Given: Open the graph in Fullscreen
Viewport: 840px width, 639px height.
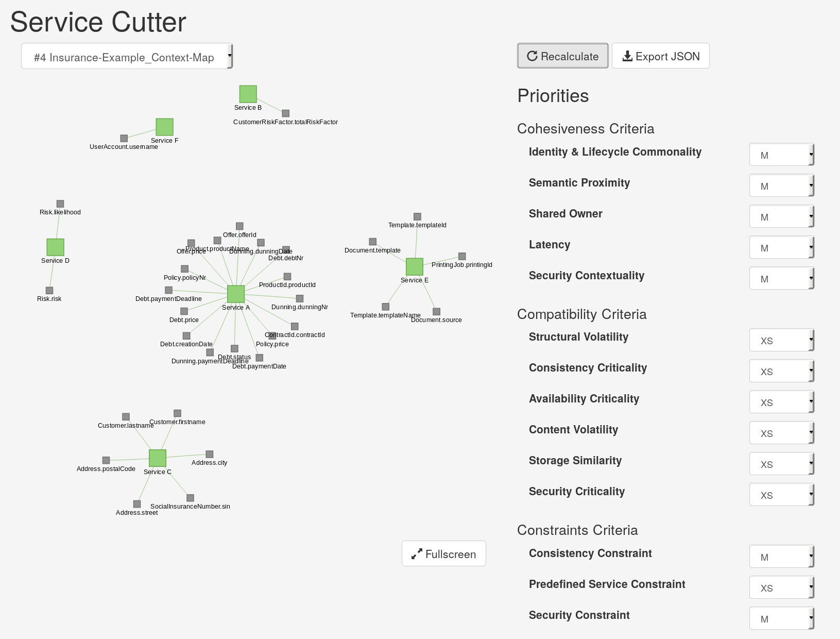Looking at the screenshot, I should 444,553.
